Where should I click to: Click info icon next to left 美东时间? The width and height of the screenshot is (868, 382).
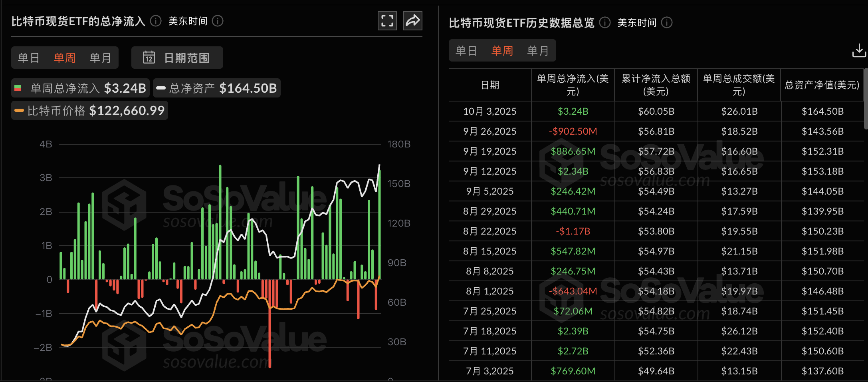[218, 21]
